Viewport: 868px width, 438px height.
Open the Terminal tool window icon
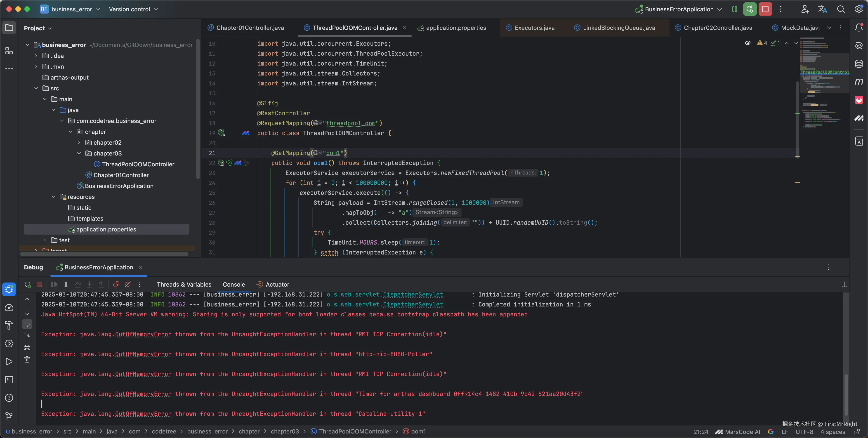pos(9,380)
